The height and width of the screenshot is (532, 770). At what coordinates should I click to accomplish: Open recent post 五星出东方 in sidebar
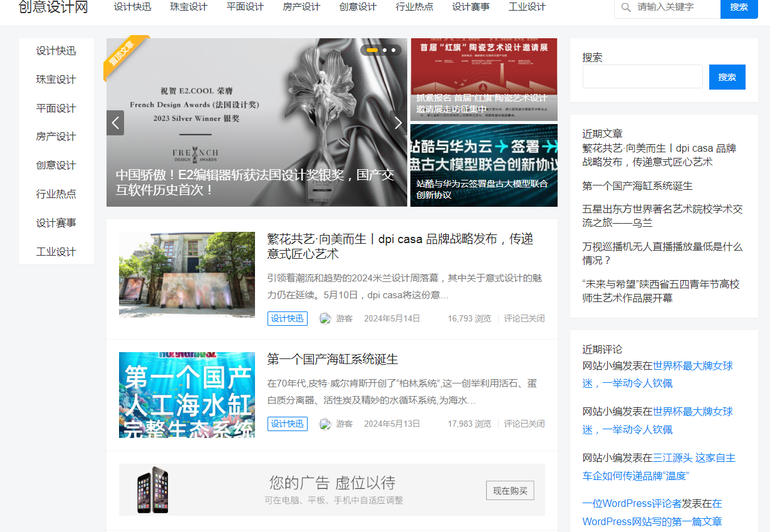point(662,216)
